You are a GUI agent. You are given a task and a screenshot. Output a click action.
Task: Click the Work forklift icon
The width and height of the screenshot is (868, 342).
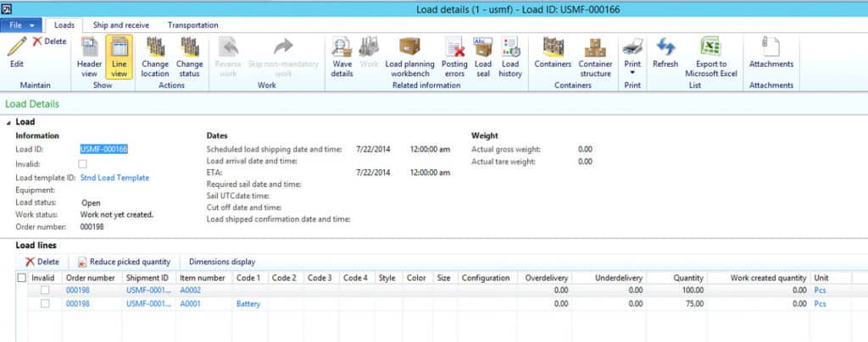coord(369,47)
